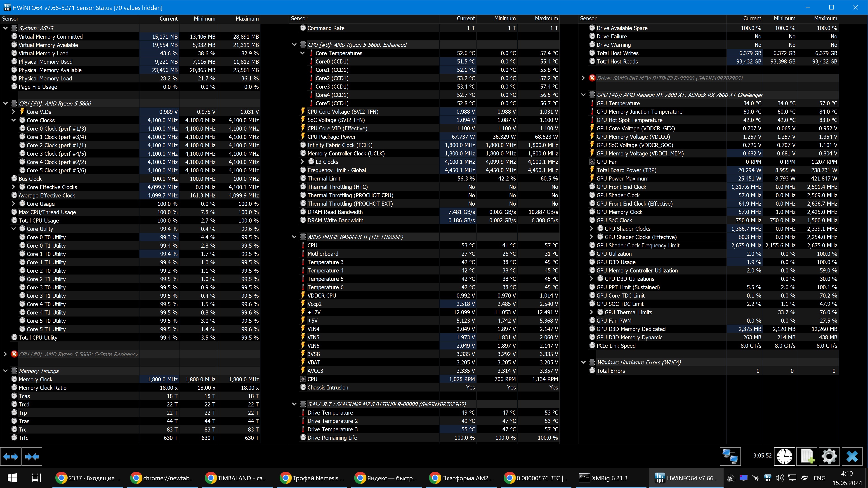Expand GPU Thermal Limits row

[x=591, y=312]
